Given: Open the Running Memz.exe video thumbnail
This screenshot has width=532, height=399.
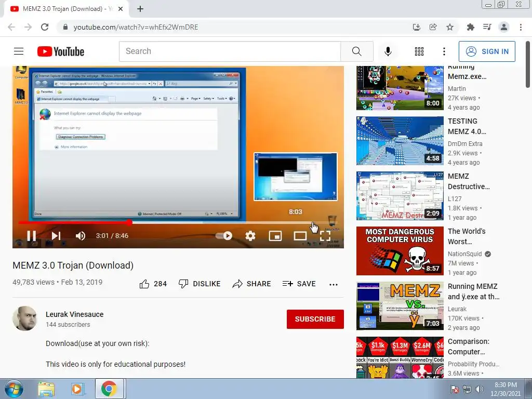Looking at the screenshot, I should point(400,88).
